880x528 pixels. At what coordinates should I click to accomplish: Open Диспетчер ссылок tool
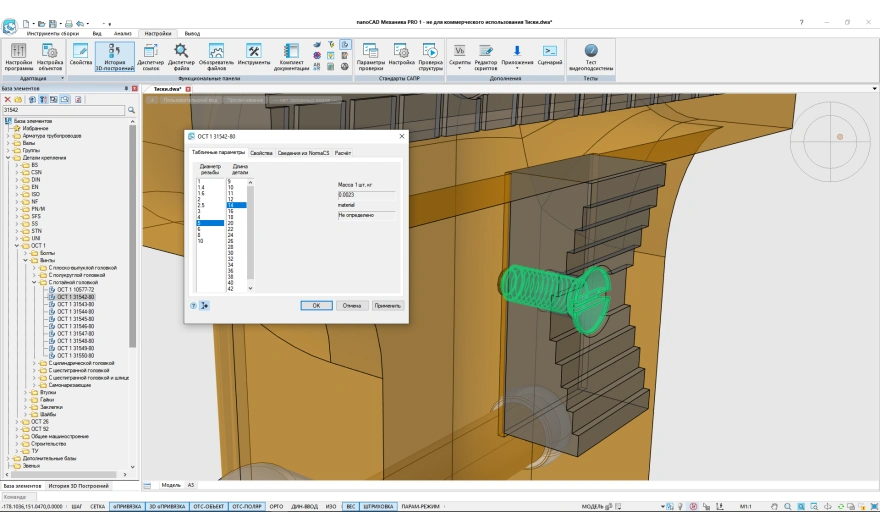pos(151,55)
